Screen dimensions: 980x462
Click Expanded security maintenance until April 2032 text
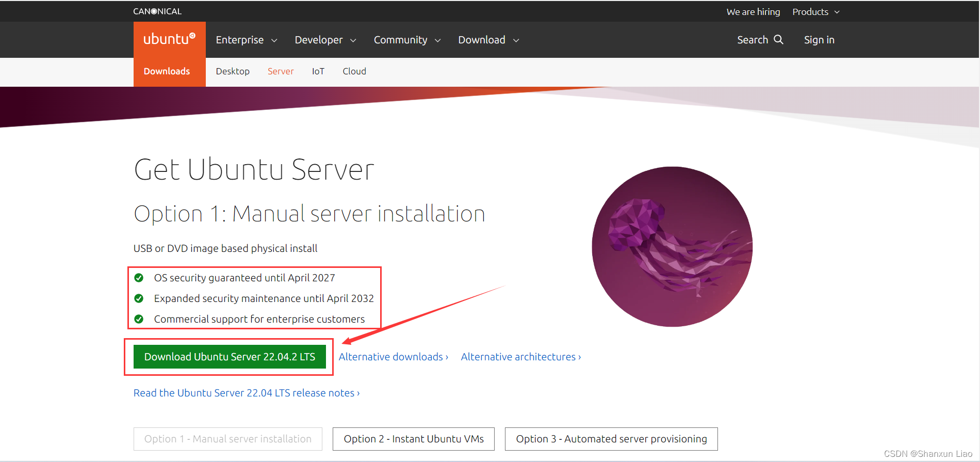tap(264, 298)
